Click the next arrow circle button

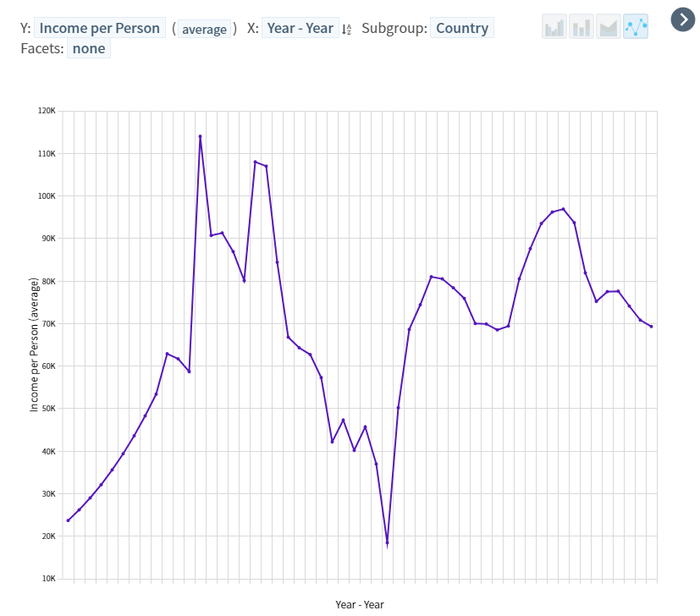[x=683, y=19]
